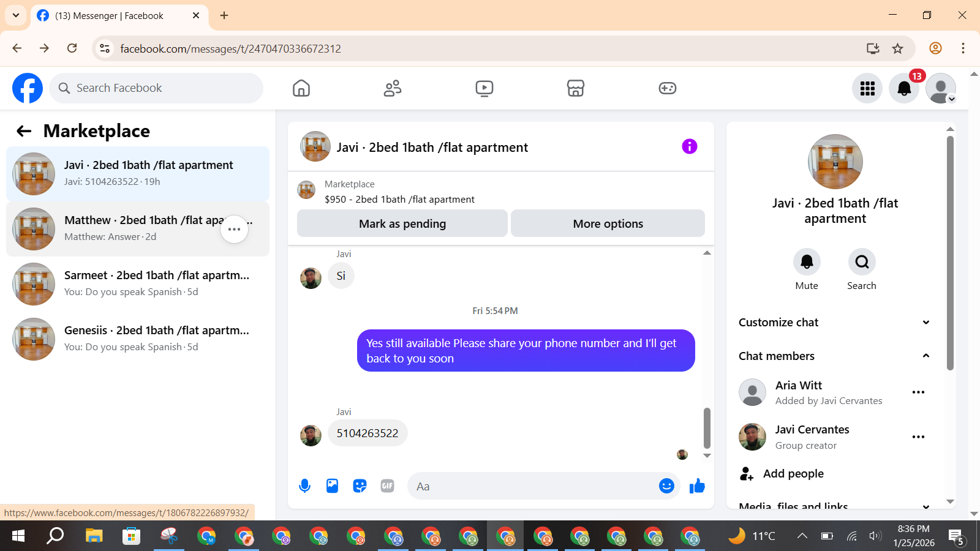Open more options for Matthew conversation
The height and width of the screenshot is (551, 980).
click(234, 229)
